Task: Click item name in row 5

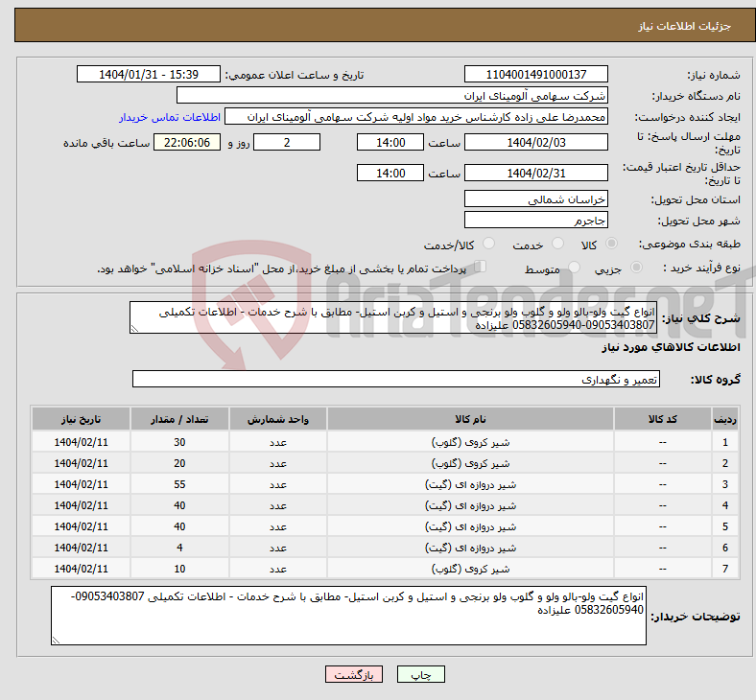Action: [x=470, y=526]
